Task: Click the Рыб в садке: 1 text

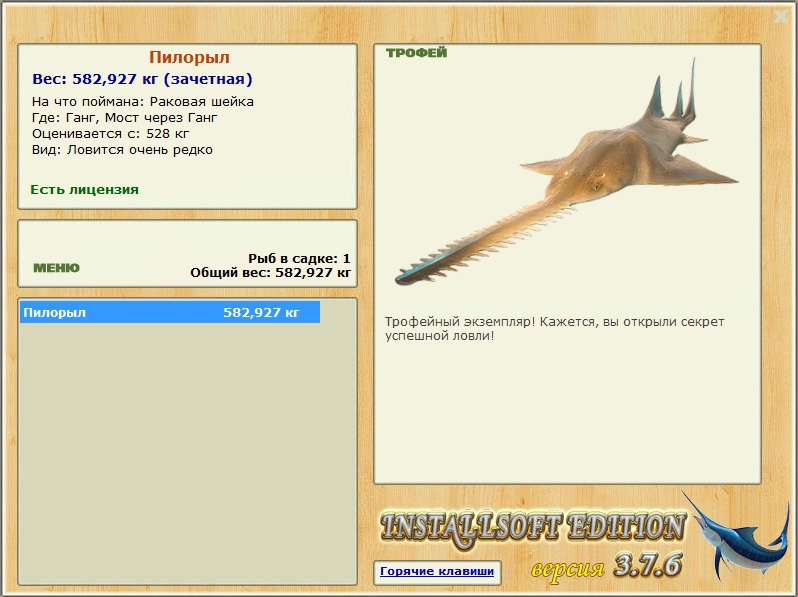Action: tap(299, 259)
